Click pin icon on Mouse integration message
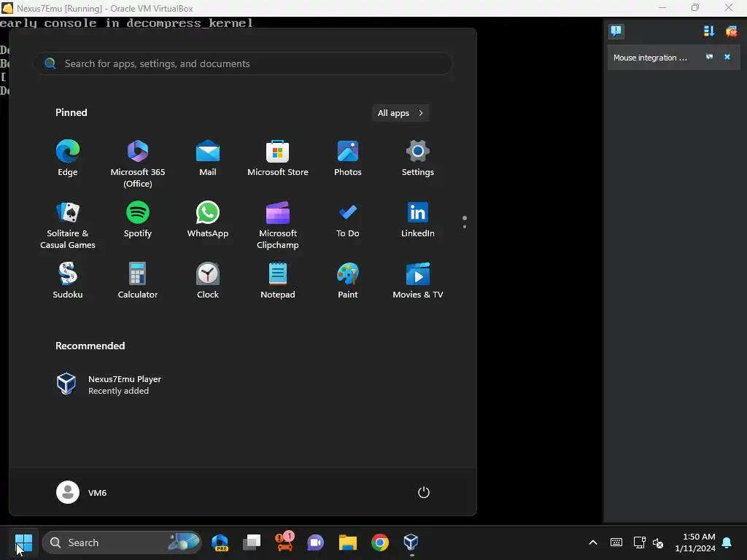Viewport: 747px width, 560px height. tap(709, 57)
